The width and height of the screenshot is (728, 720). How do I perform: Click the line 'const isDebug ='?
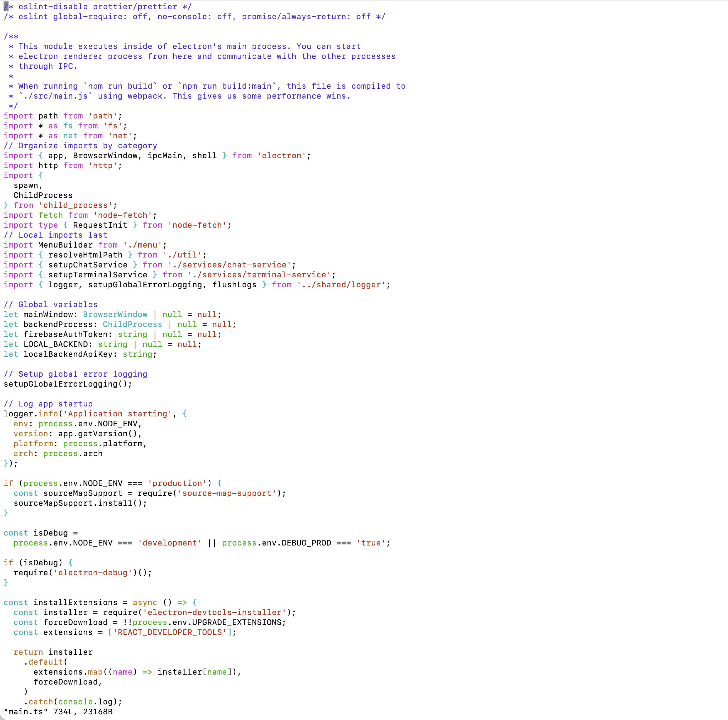pyautogui.click(x=41, y=533)
